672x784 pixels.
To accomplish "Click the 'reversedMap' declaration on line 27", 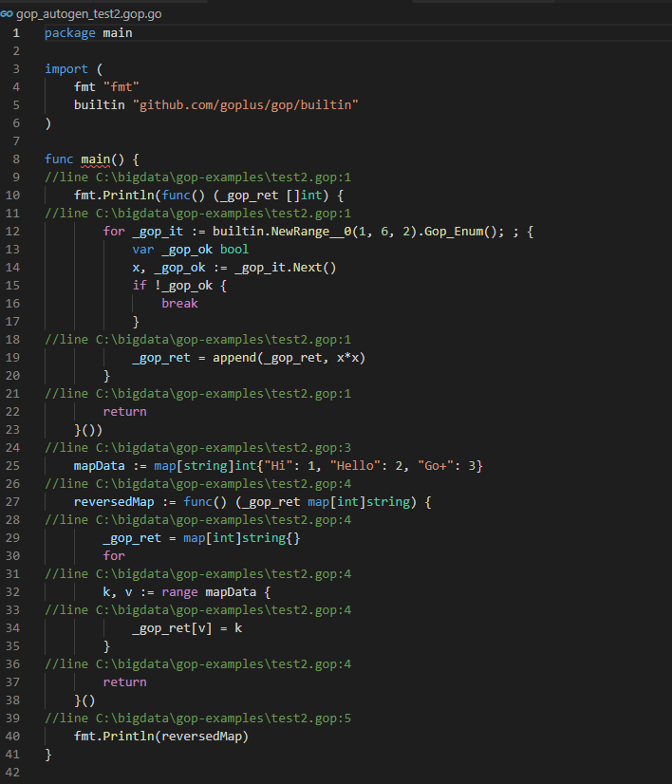I will tap(114, 502).
